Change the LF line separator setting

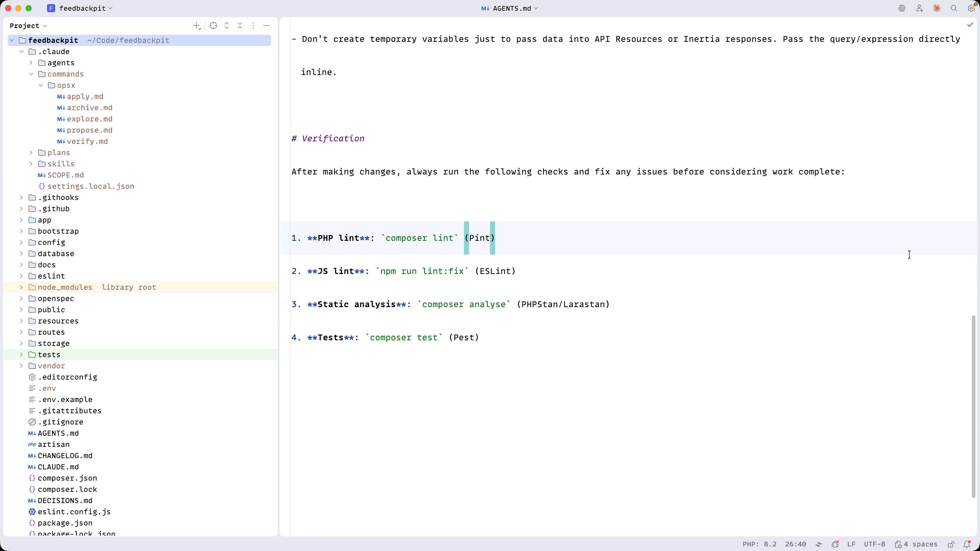point(851,544)
